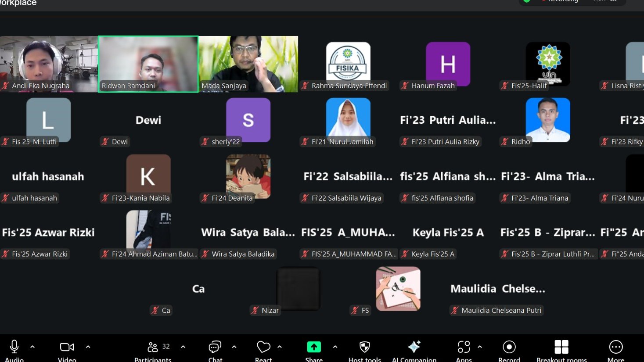The height and width of the screenshot is (362, 644).
Task: Toggle the microphone Audio button
Action: [14, 348]
